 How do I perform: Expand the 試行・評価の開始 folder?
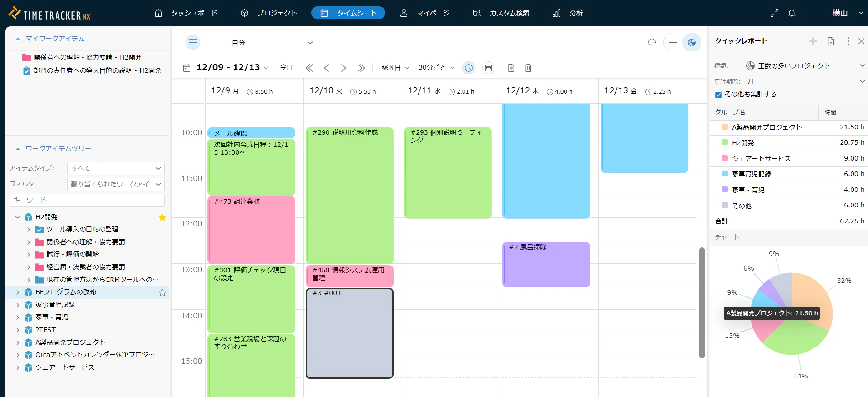[29, 255]
